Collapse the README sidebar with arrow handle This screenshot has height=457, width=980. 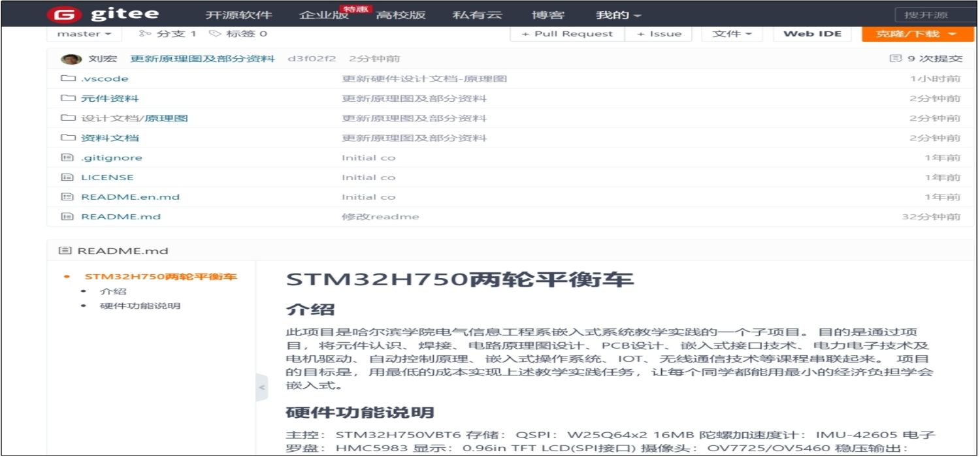[x=262, y=388]
